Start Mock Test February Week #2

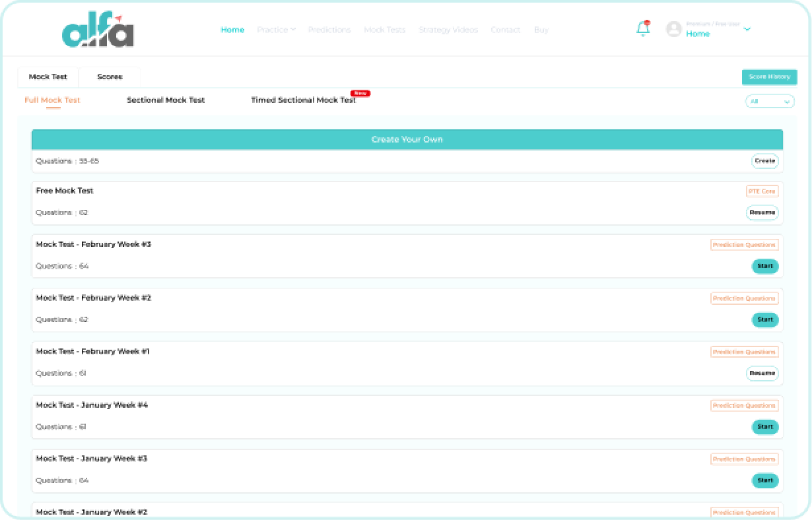point(765,319)
